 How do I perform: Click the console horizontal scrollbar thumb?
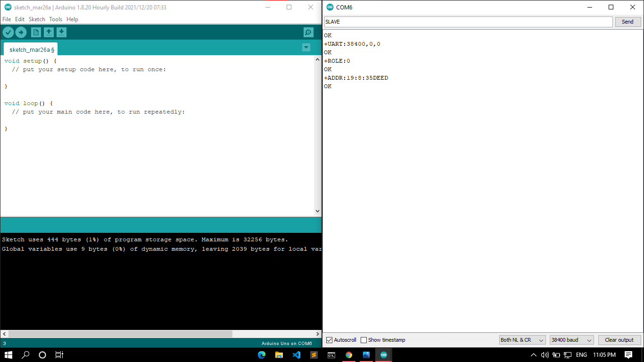tap(120, 334)
